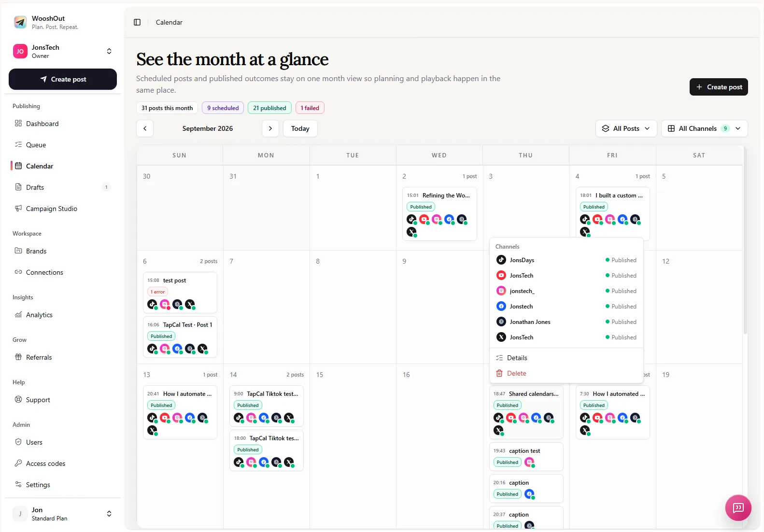764x532 pixels.
Task: Click Facebook channel icon on 20:16 caption post
Action: coord(529,494)
